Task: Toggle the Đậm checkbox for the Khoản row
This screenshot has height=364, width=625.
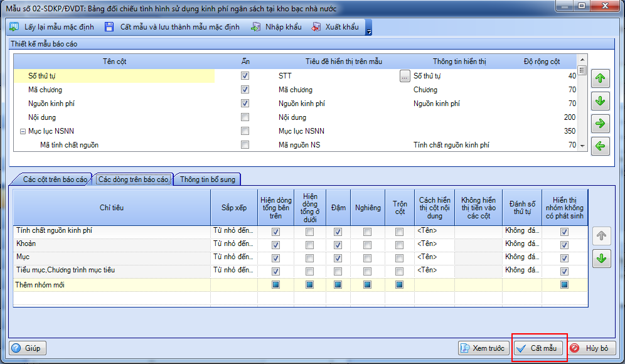Action: (x=338, y=245)
